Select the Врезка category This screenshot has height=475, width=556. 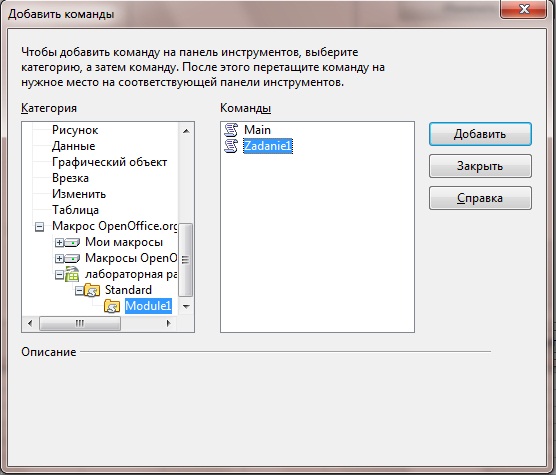pyautogui.click(x=70, y=178)
